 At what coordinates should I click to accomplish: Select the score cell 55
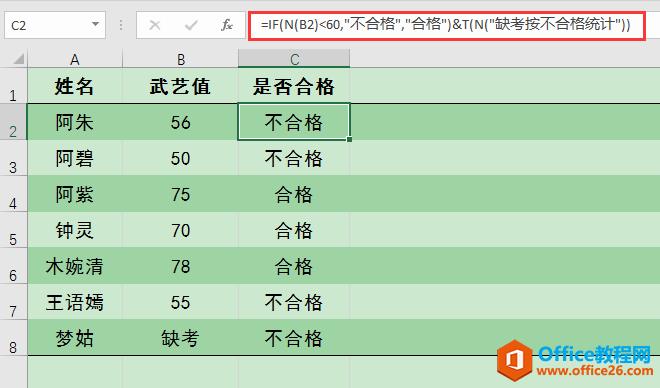tap(180, 302)
